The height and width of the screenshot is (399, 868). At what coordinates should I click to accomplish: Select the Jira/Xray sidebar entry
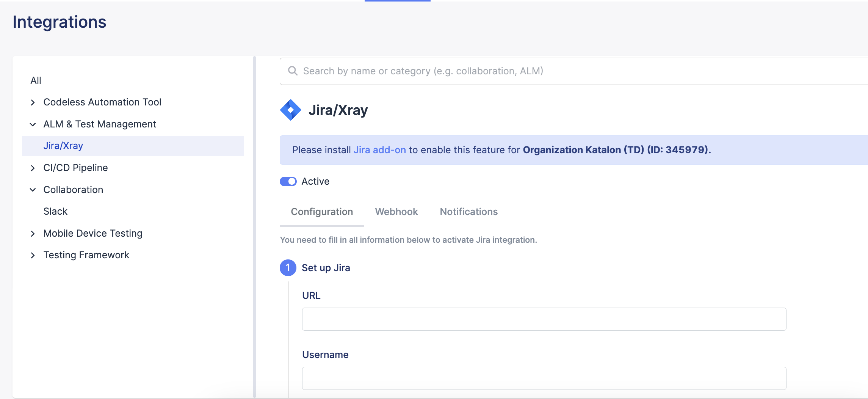coord(63,146)
